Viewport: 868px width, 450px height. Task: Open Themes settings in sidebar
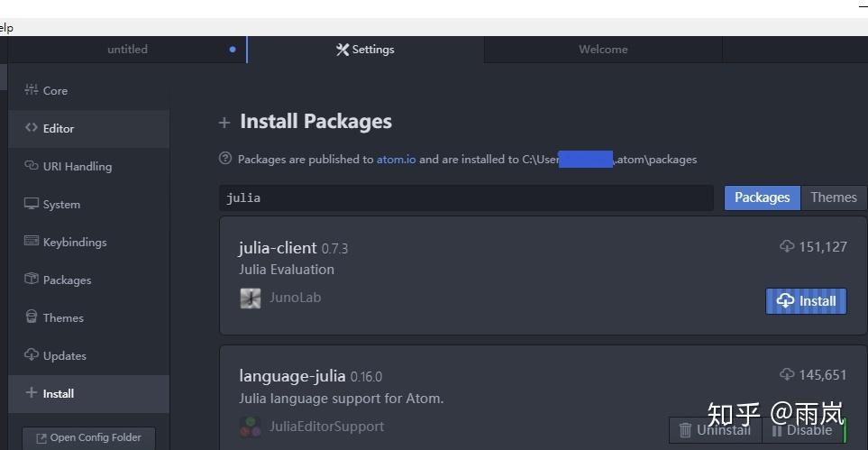[62, 317]
